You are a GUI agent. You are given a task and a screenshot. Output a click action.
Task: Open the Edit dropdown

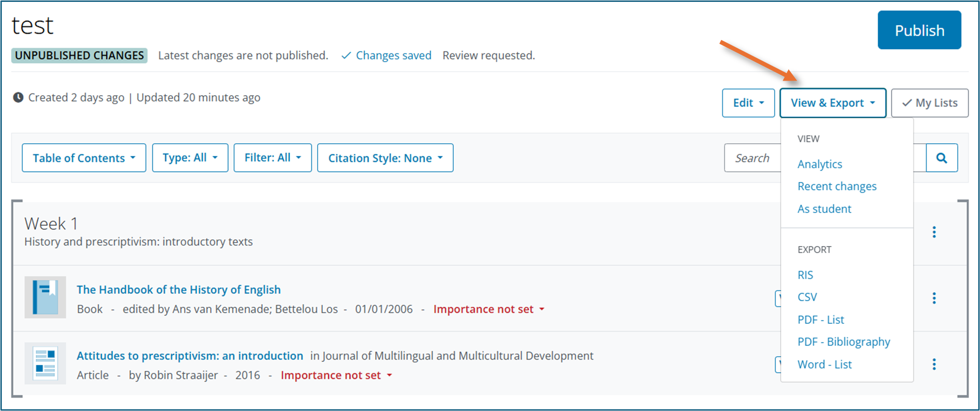point(748,103)
